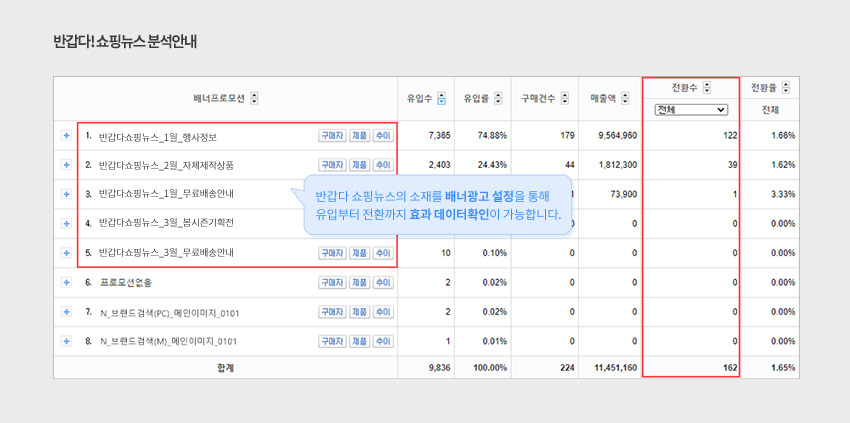The image size is (850, 423).
Task: Select row name N_브랜드검색(PC)_메인이미지_0101
Action: tap(170, 313)
